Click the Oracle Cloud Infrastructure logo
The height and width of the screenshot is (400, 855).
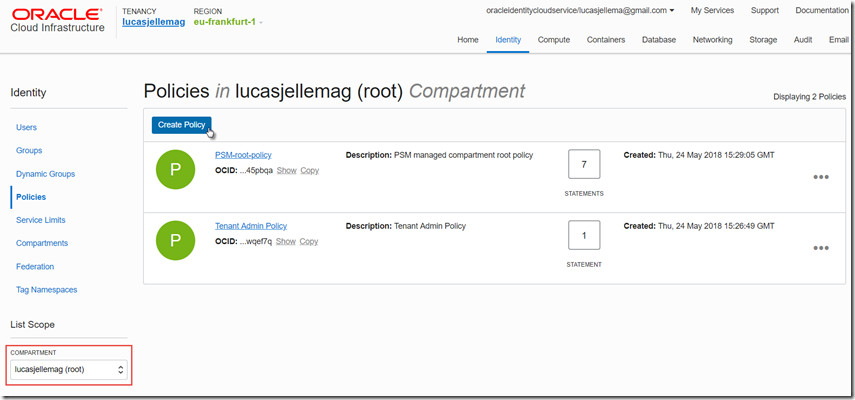pos(56,20)
